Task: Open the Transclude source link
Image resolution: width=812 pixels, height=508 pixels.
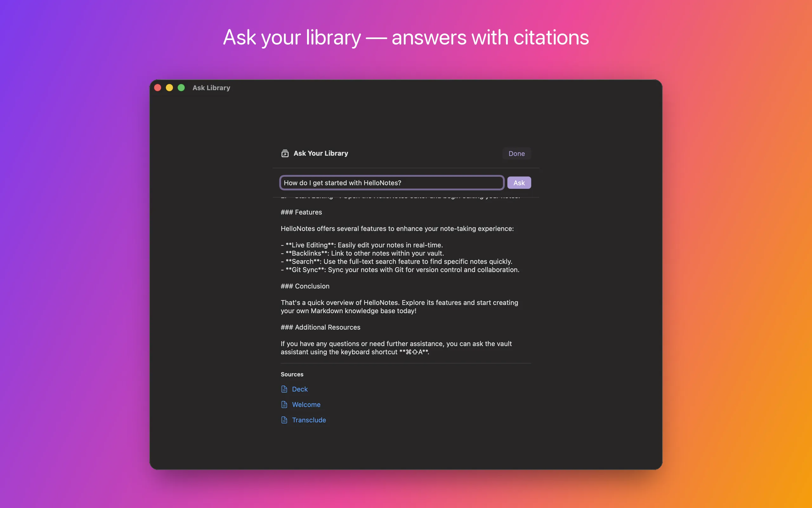Action: click(309, 420)
